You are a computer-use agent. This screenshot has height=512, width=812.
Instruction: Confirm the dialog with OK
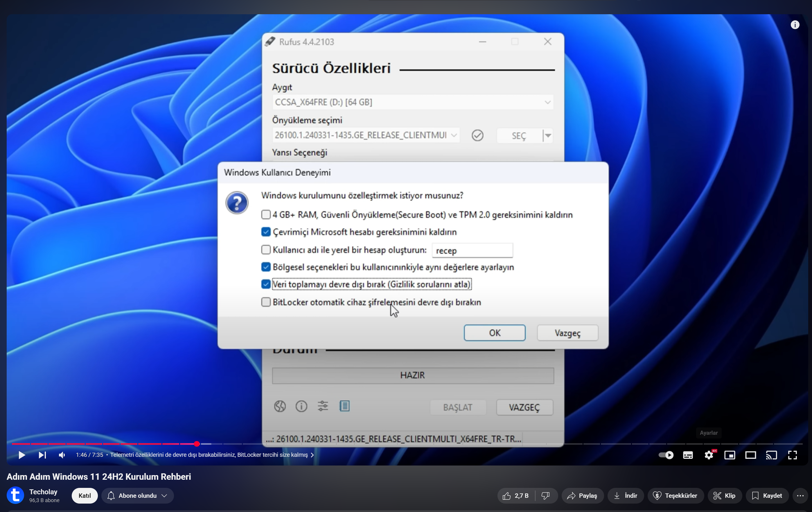[495, 333]
